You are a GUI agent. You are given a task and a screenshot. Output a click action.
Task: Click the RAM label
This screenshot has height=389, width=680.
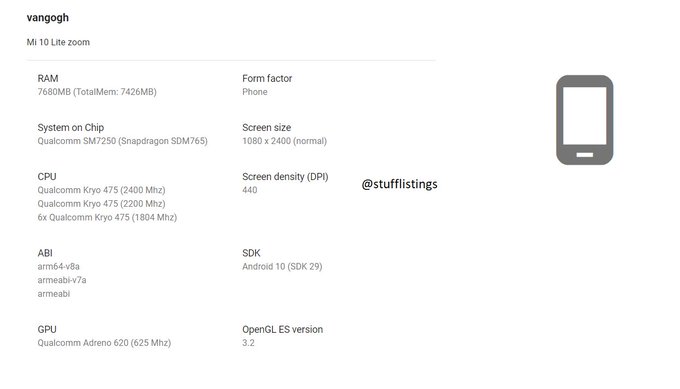click(x=48, y=78)
